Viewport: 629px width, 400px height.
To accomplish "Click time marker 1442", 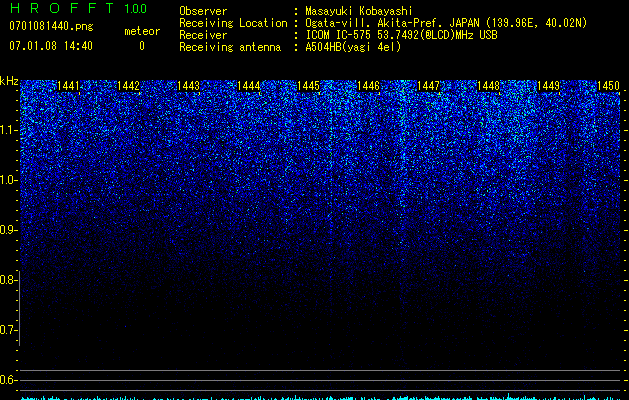I will (128, 86).
